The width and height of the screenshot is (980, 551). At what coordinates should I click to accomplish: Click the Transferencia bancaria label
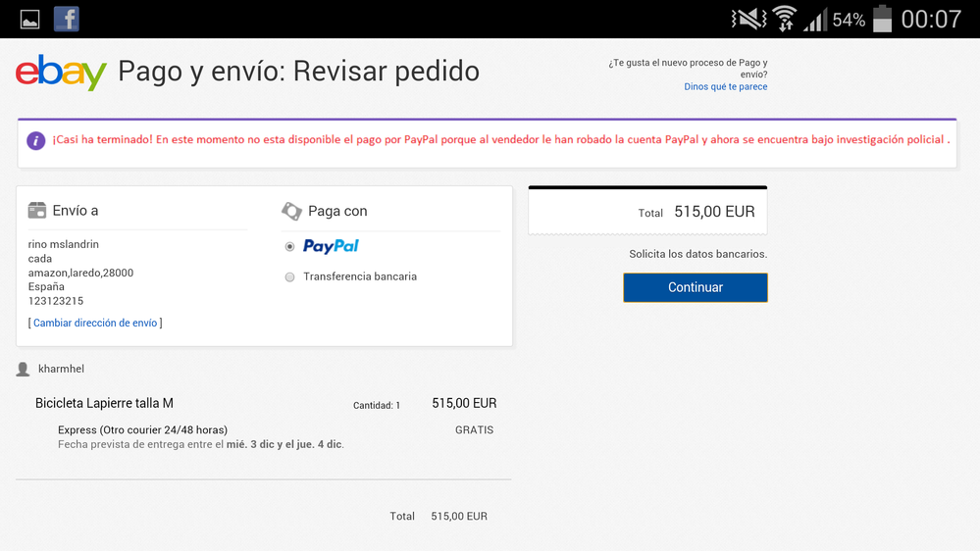point(360,276)
